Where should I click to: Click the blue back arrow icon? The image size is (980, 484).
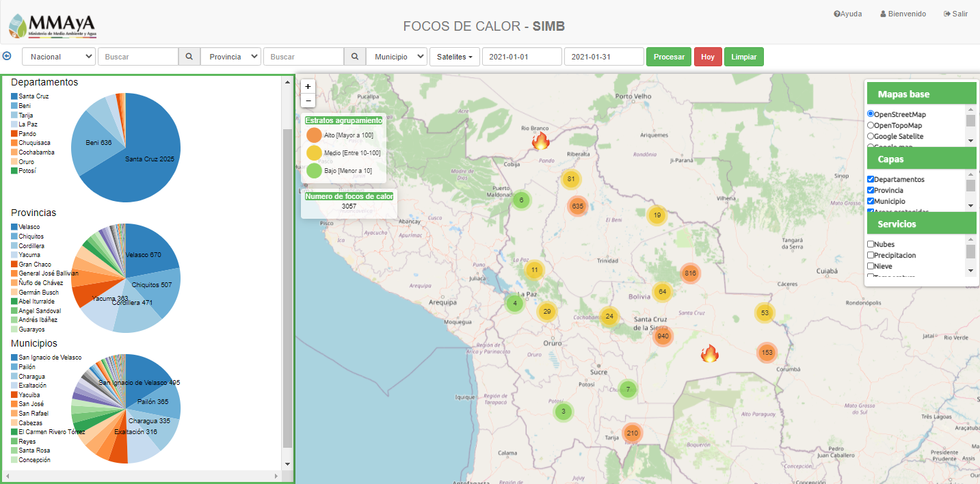coord(8,57)
